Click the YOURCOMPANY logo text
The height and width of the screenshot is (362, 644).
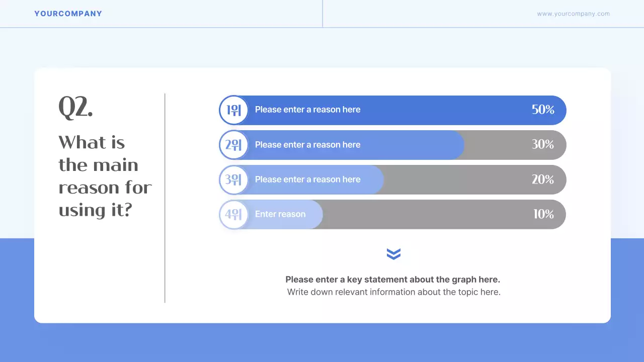tap(68, 14)
